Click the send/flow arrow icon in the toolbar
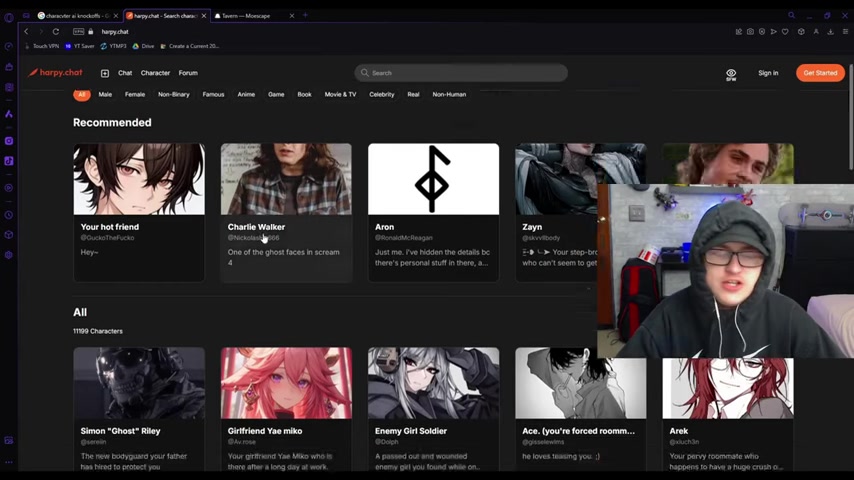Image resolution: width=854 pixels, height=480 pixels. tap(773, 32)
